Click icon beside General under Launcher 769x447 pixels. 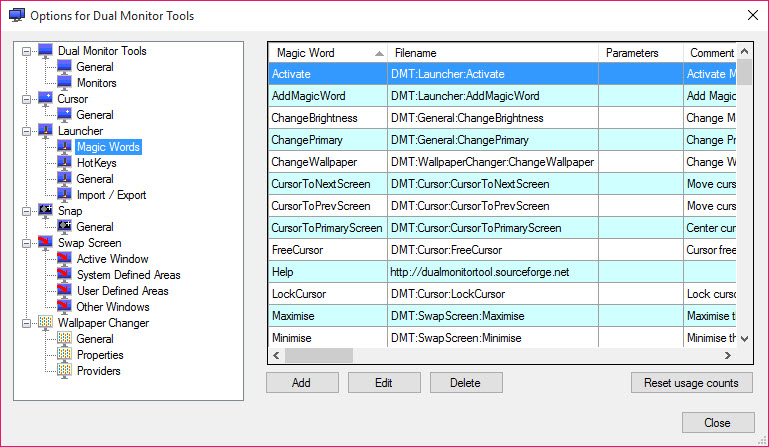coord(64,179)
